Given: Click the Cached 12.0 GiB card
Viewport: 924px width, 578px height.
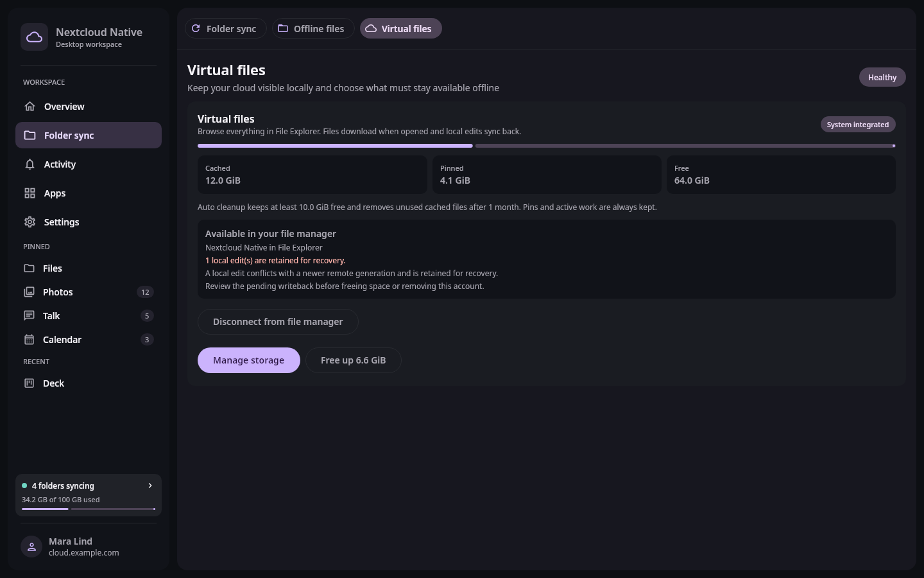Looking at the screenshot, I should pos(312,175).
